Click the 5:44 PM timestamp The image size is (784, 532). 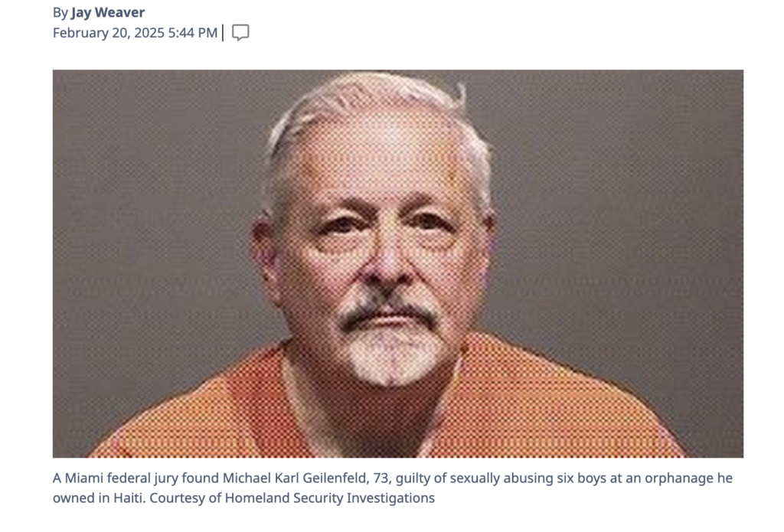192,33
